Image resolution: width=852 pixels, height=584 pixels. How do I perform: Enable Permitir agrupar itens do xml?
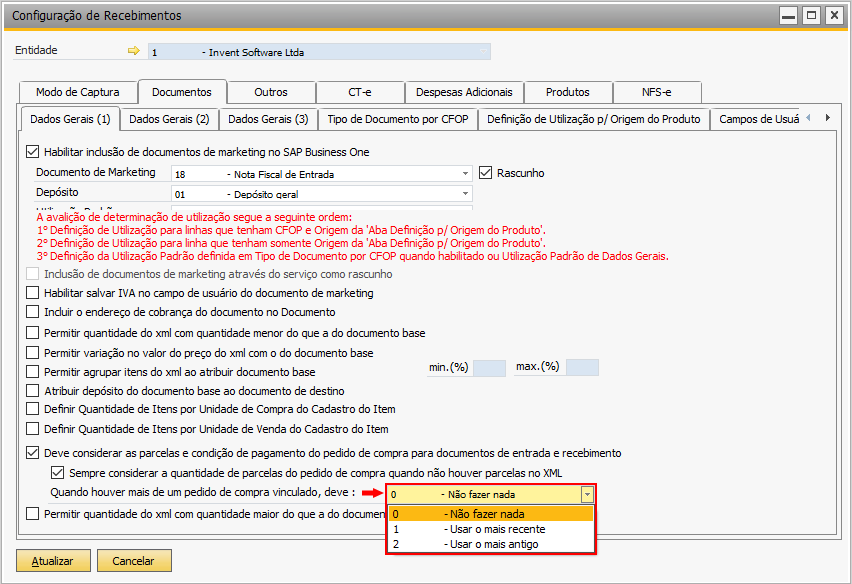(x=33, y=372)
